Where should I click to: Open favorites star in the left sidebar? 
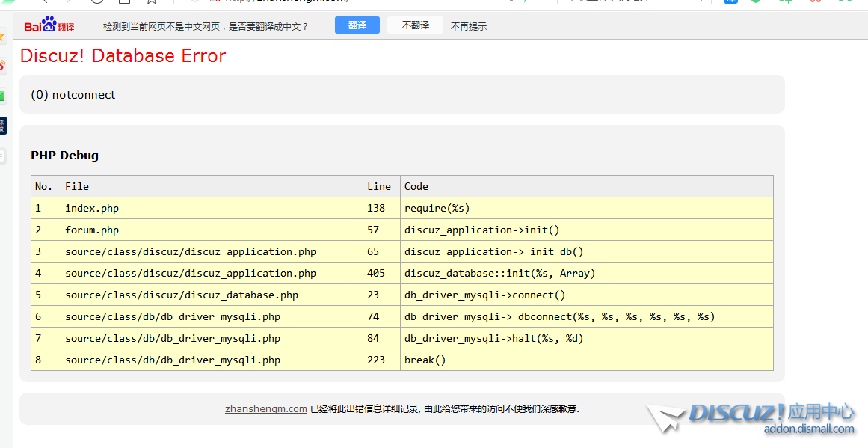pyautogui.click(x=2, y=37)
